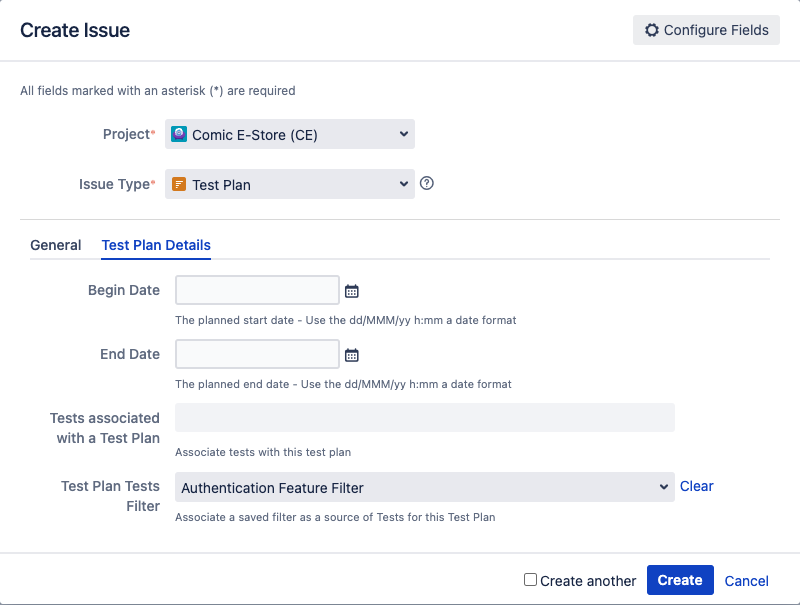Cancel the Create Issue dialog

point(746,581)
